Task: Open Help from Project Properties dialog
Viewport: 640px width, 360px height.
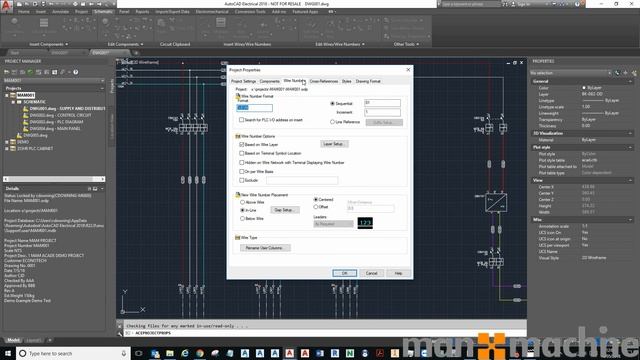Action: [x=398, y=273]
